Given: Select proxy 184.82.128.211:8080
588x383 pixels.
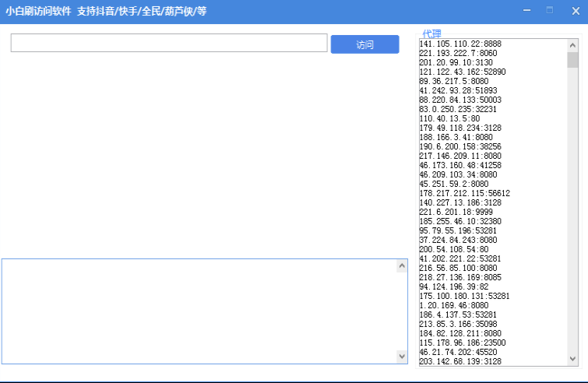Looking at the screenshot, I should (460, 333).
